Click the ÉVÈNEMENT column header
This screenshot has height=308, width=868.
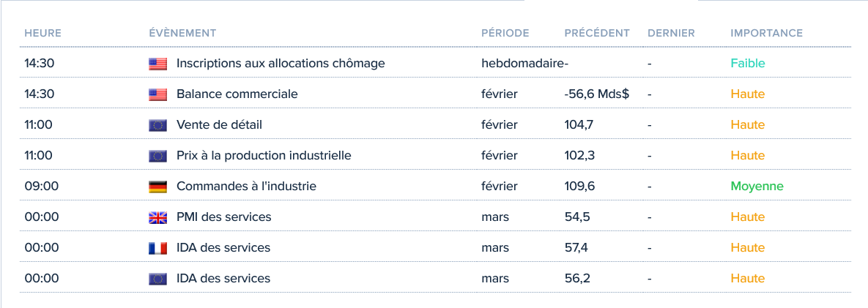(182, 33)
